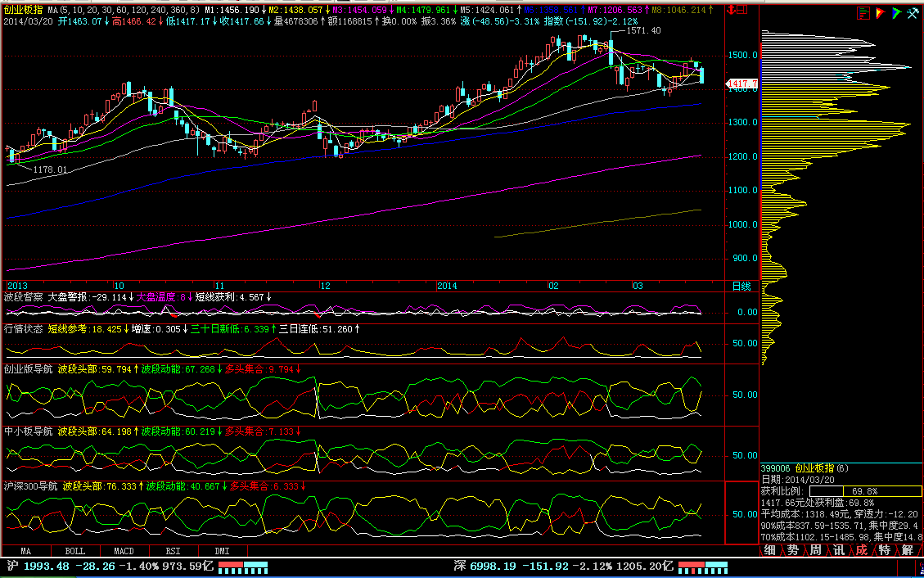
Task: Click the 深 6998.19 Shenzhen index readout
Action: (x=485, y=567)
